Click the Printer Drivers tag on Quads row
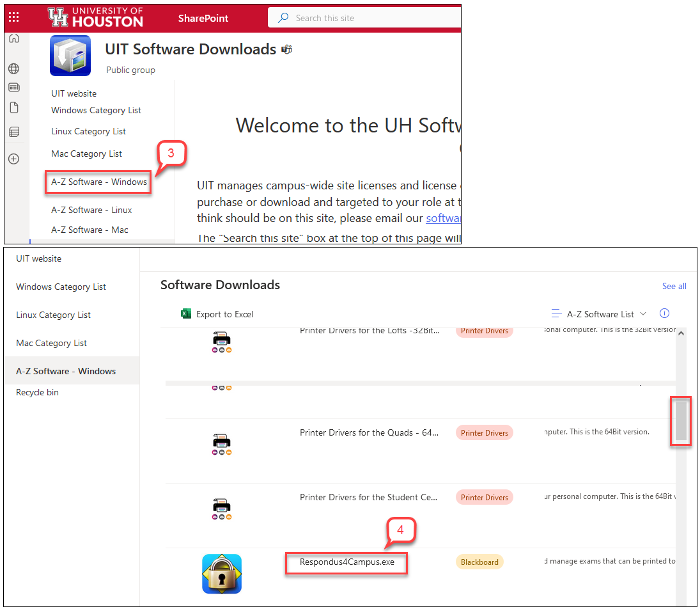This screenshot has height=609, width=700. point(485,433)
